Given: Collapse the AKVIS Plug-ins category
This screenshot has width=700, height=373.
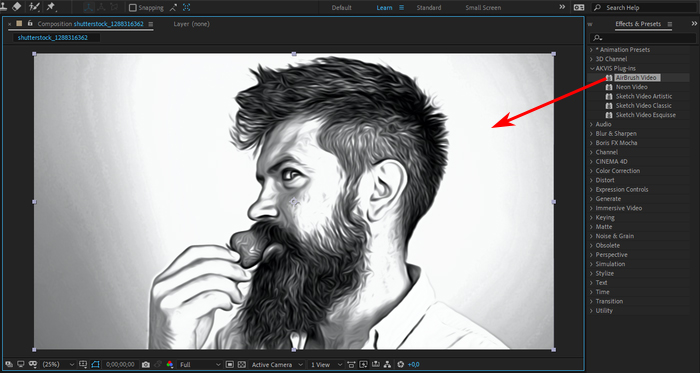Looking at the screenshot, I should pos(592,69).
